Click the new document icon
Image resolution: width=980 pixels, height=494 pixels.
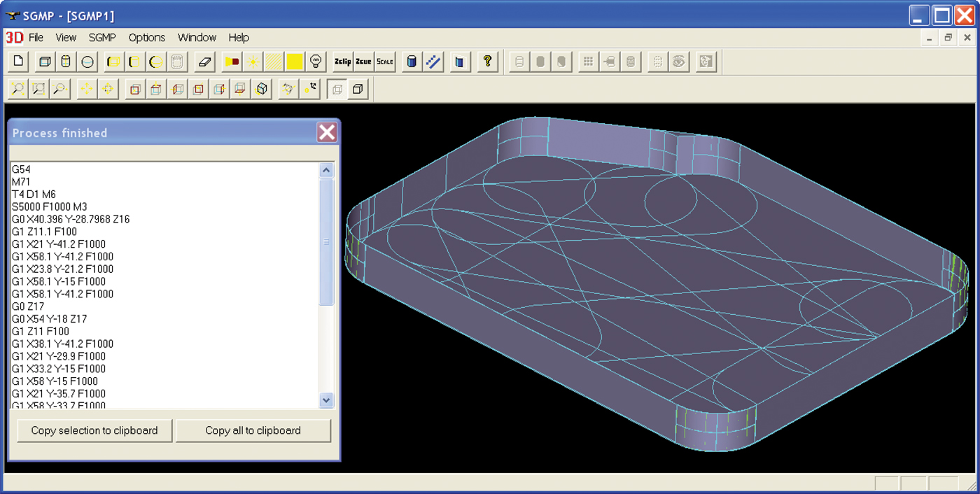pos(18,62)
